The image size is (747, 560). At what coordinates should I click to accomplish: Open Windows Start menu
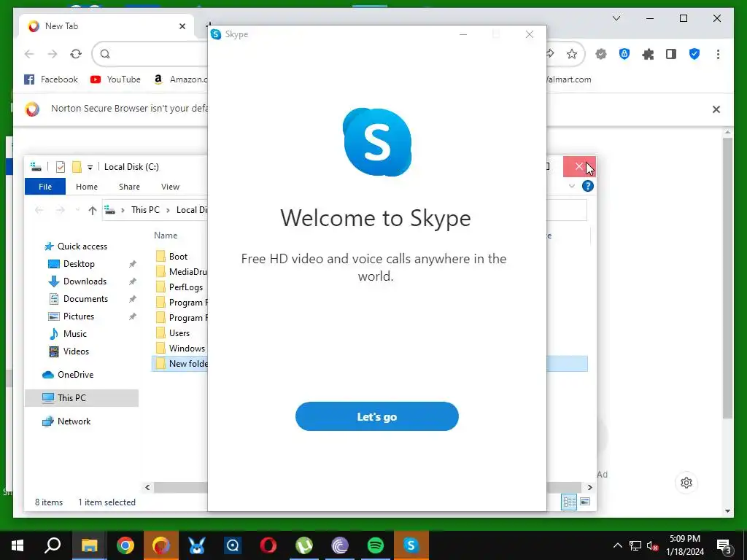coord(18,545)
